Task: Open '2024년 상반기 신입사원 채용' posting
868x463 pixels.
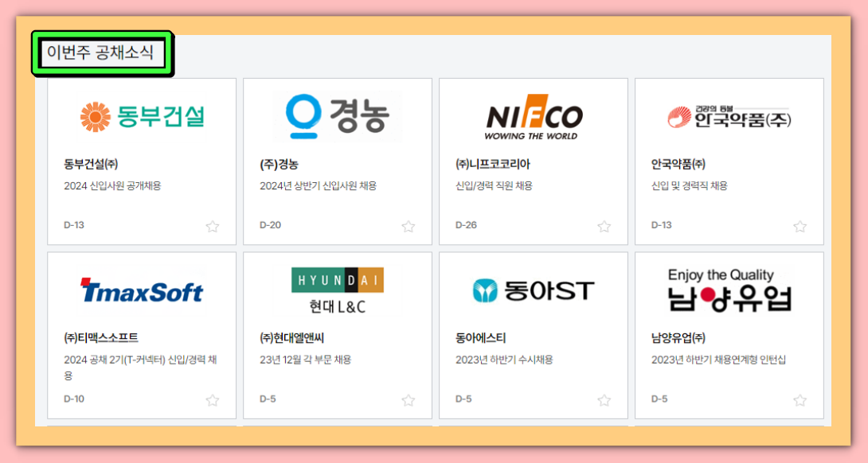Action: point(319,186)
